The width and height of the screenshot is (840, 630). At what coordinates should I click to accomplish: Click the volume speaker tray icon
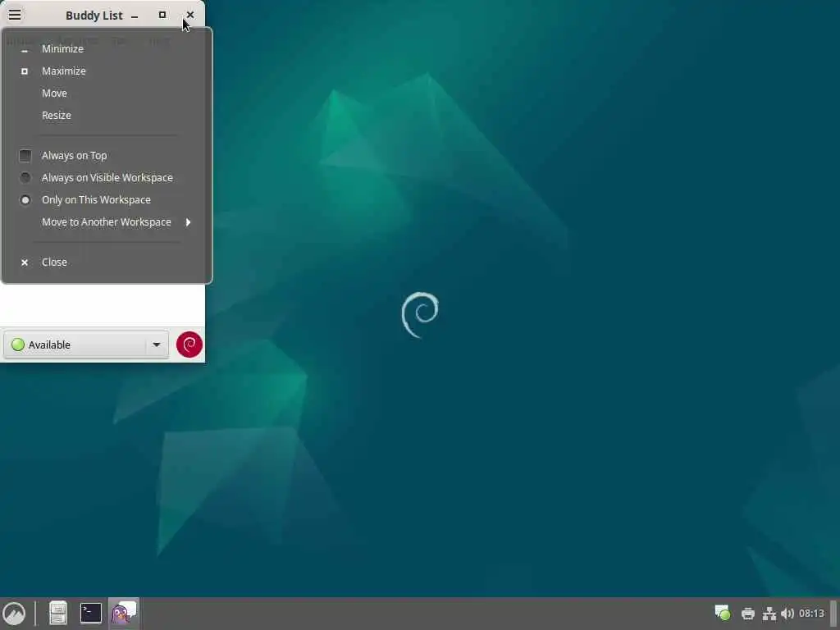[x=787, y=614]
